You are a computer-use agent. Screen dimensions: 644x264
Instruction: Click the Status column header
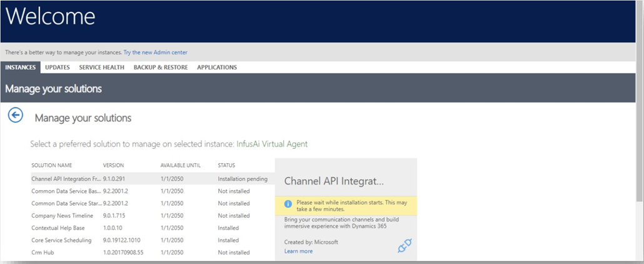tap(226, 165)
